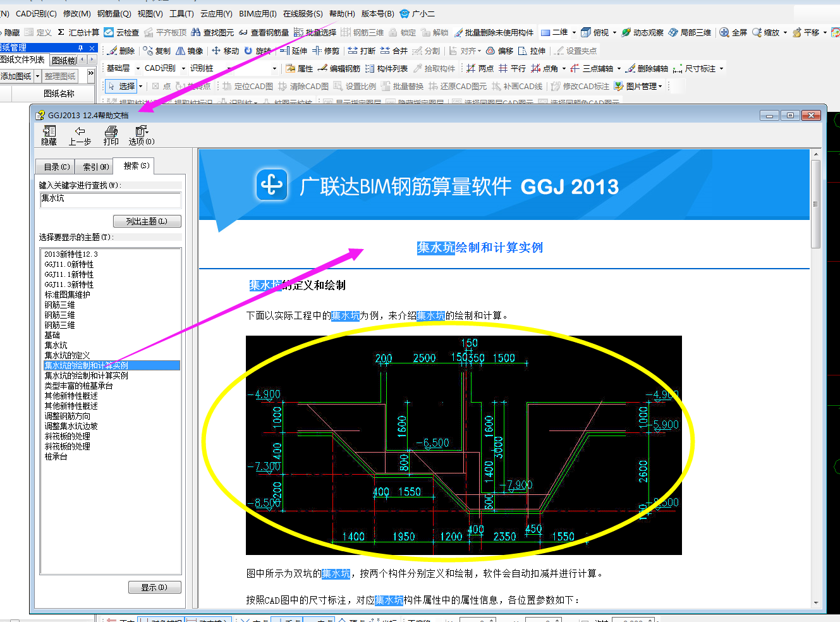This screenshot has height=622, width=840.
Task: Start 动态观察 dynamic orbit view
Action: (x=642, y=32)
